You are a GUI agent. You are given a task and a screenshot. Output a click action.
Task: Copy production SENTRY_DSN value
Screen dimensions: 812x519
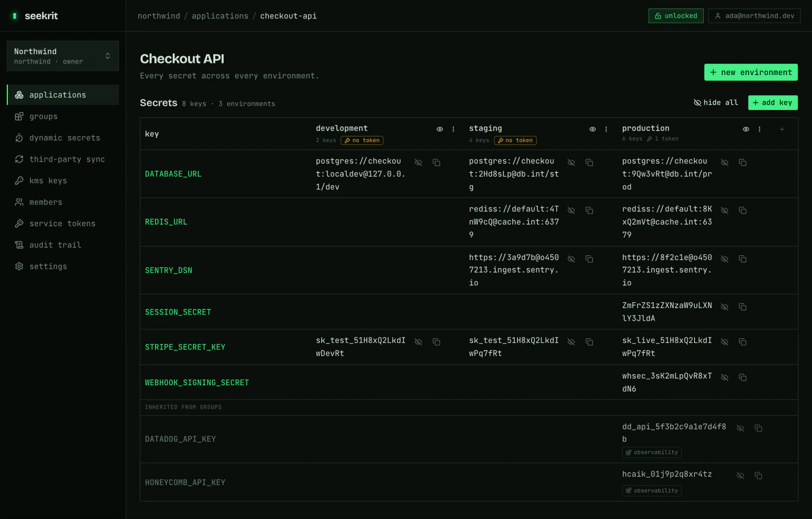[x=742, y=259]
